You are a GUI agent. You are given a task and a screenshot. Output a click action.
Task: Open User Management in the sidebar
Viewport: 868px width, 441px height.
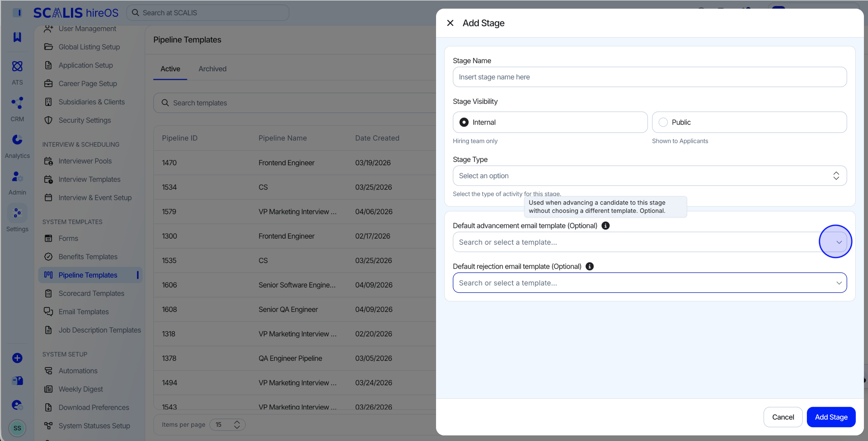click(x=87, y=29)
